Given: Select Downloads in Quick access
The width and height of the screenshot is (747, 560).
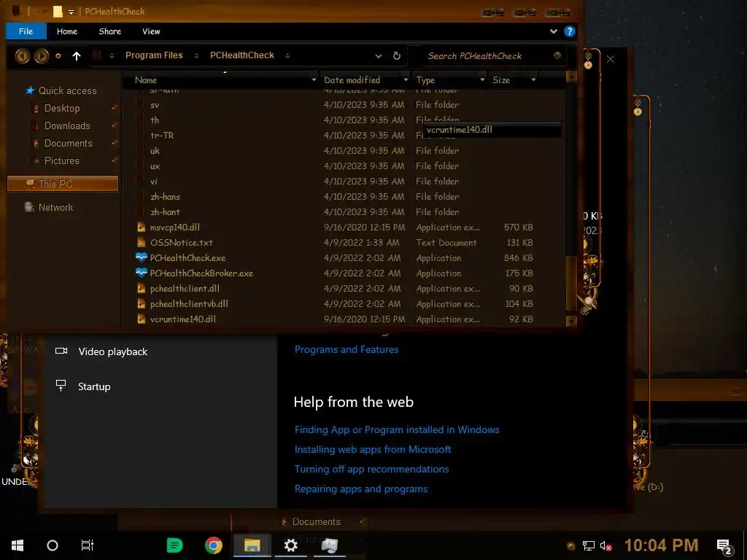Looking at the screenshot, I should coord(67,125).
